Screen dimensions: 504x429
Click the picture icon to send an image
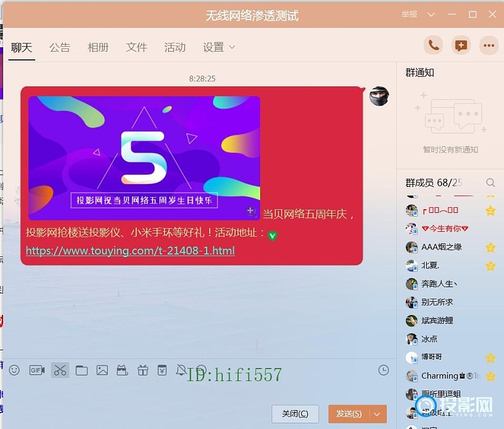102,370
